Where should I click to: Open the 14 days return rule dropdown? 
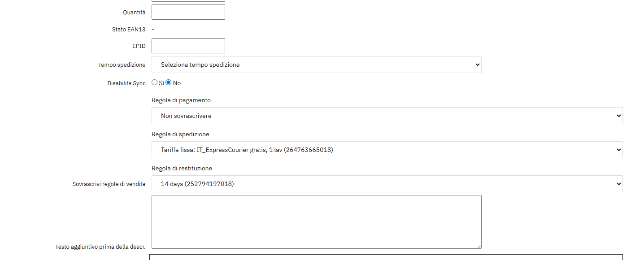coord(387,184)
